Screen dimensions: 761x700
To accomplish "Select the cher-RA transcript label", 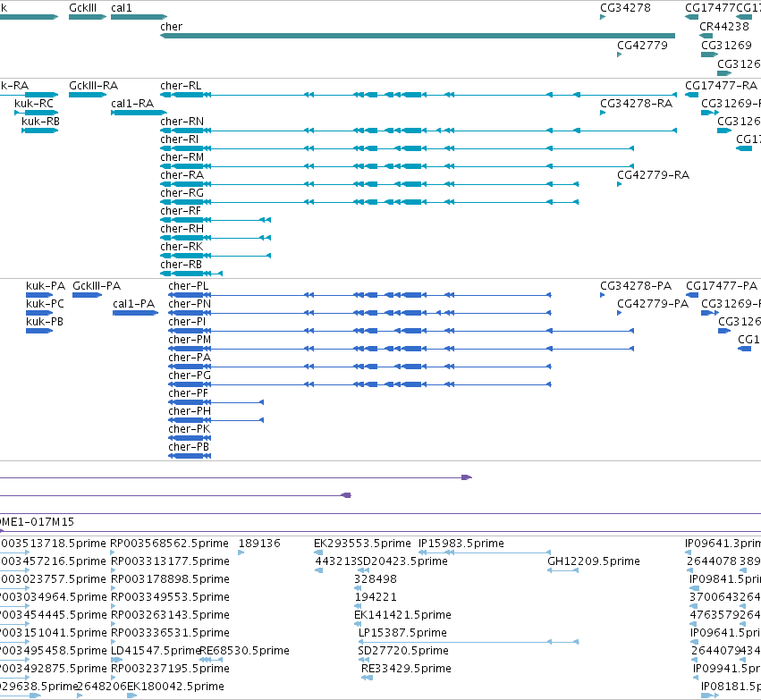I will [x=182, y=175].
